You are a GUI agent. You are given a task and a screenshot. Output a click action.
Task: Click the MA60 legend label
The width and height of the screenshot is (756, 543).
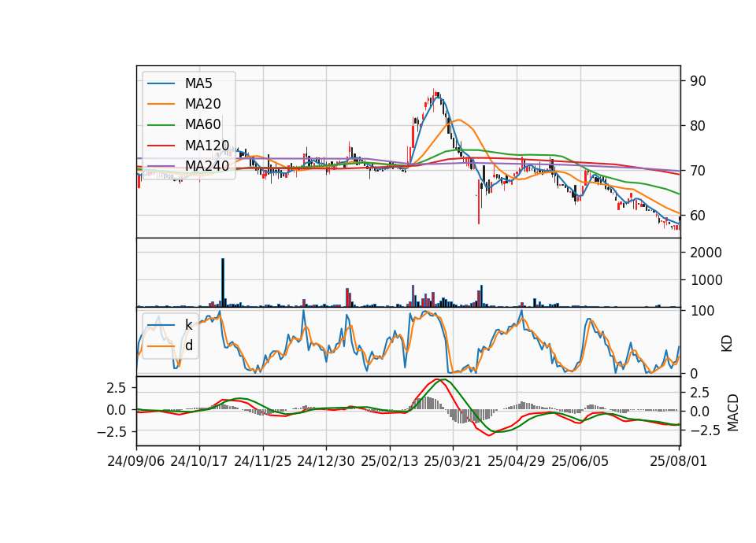coord(202,124)
